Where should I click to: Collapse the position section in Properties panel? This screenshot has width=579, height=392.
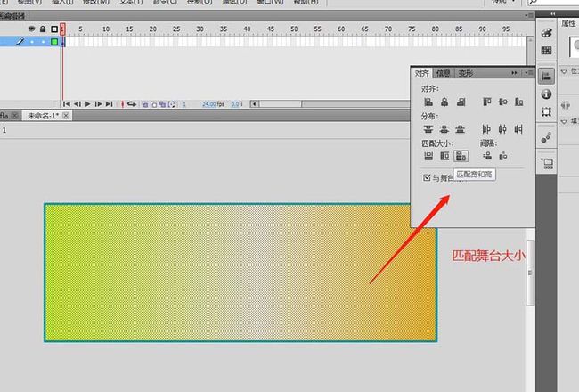pyautogui.click(x=564, y=71)
